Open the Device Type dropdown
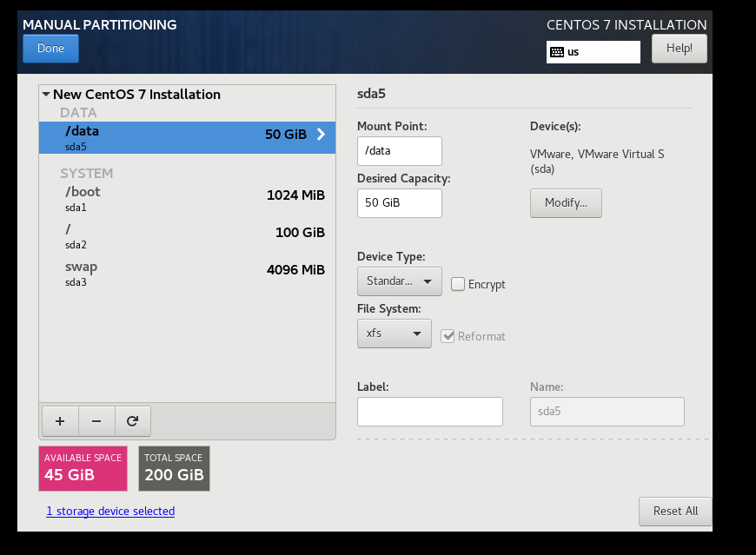Screen dimensions: 756x555 pyautogui.click(x=399, y=281)
